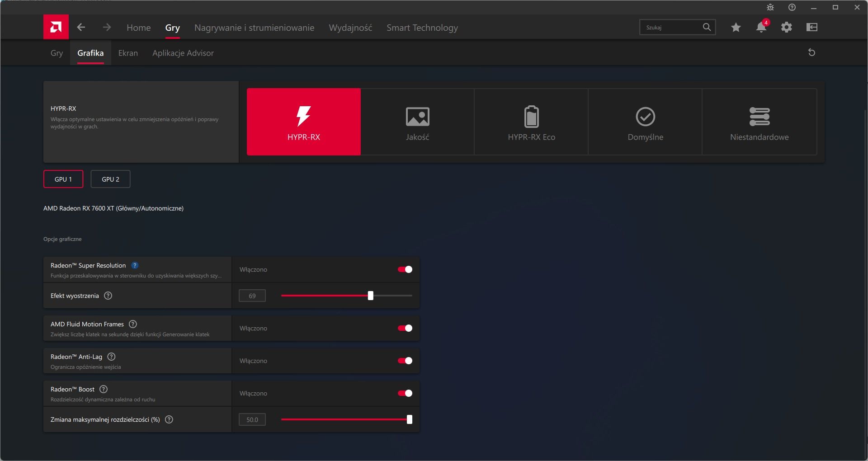Open the Gry main tab
This screenshot has width=868, height=461.
(173, 28)
